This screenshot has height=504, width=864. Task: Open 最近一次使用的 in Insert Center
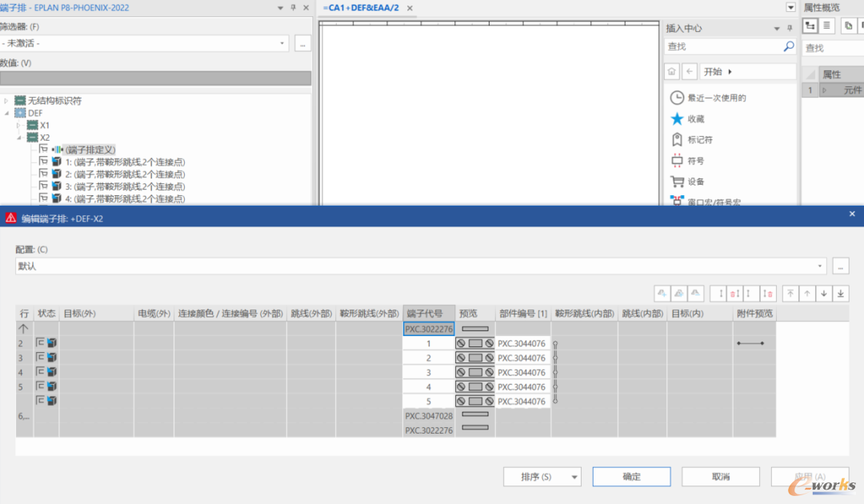pyautogui.click(x=708, y=98)
